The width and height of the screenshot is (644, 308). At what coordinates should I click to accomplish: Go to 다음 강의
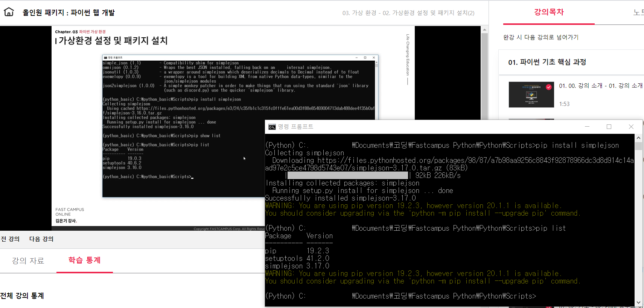tap(41, 239)
